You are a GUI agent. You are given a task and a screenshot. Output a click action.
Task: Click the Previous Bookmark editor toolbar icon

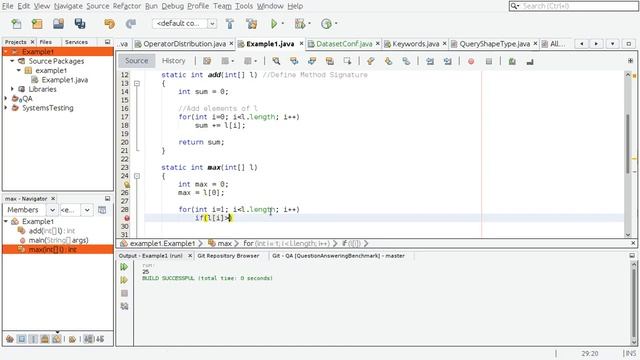[371, 61]
